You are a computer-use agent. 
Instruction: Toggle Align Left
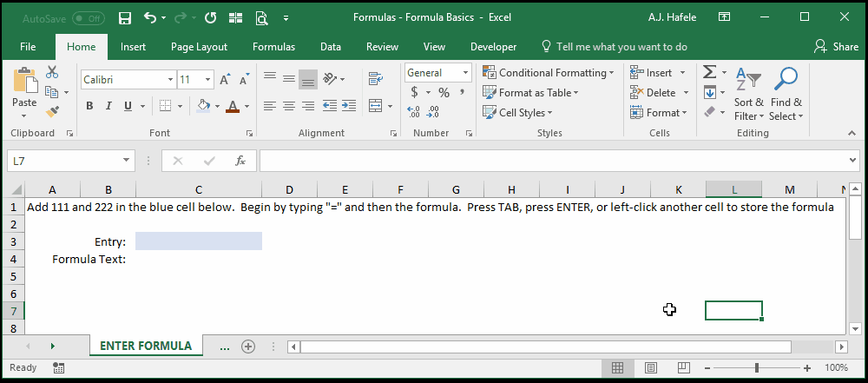pyautogui.click(x=270, y=105)
